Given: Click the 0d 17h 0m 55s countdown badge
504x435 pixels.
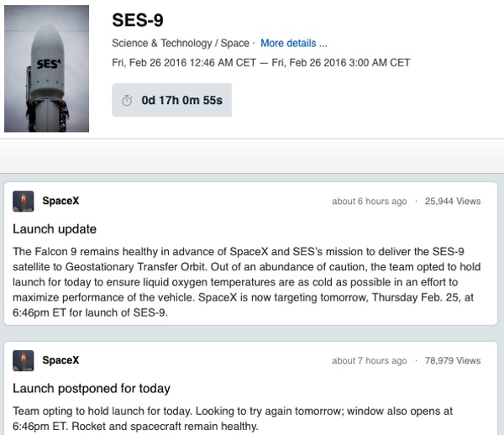Looking at the screenshot, I should click(171, 100).
